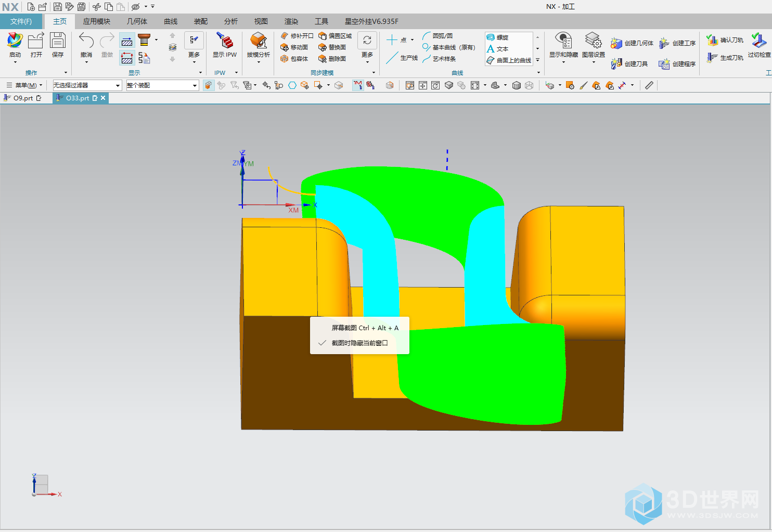Click the 撤消 undo arrow
772x532 pixels.
[x=86, y=41]
